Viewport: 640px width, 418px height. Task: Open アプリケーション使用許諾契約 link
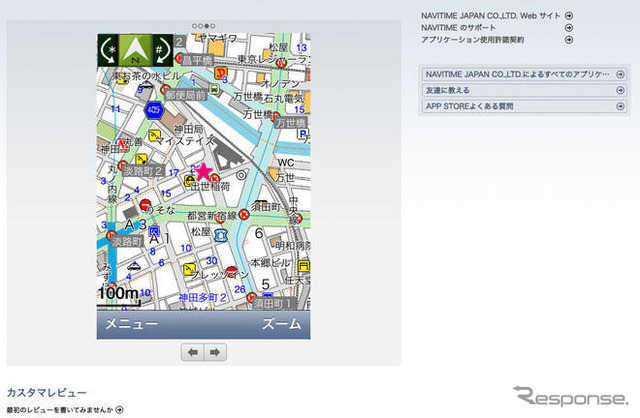pyautogui.click(x=472, y=40)
